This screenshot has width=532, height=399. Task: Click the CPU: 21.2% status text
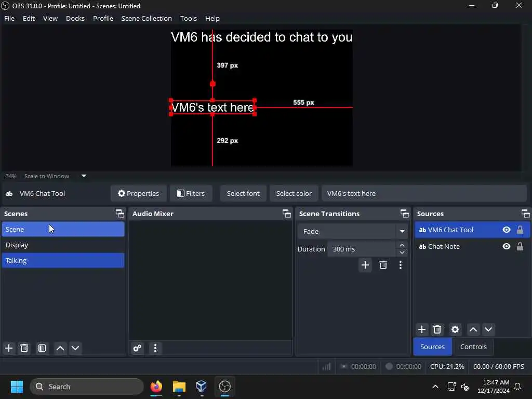[x=447, y=366]
